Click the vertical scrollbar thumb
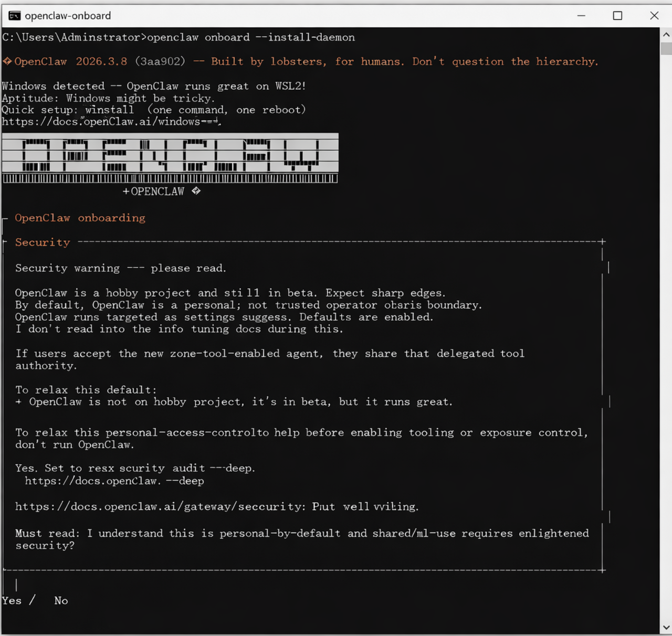The image size is (672, 636). coord(666,49)
